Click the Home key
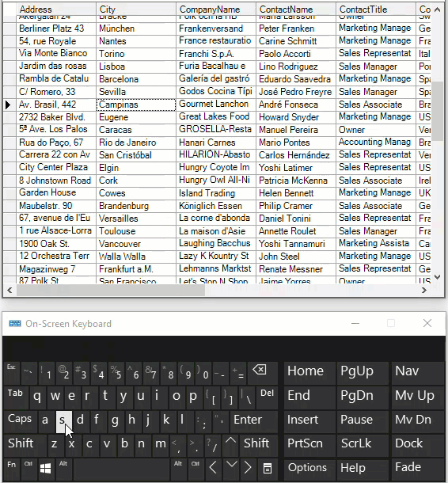The image size is (448, 483). click(x=309, y=374)
